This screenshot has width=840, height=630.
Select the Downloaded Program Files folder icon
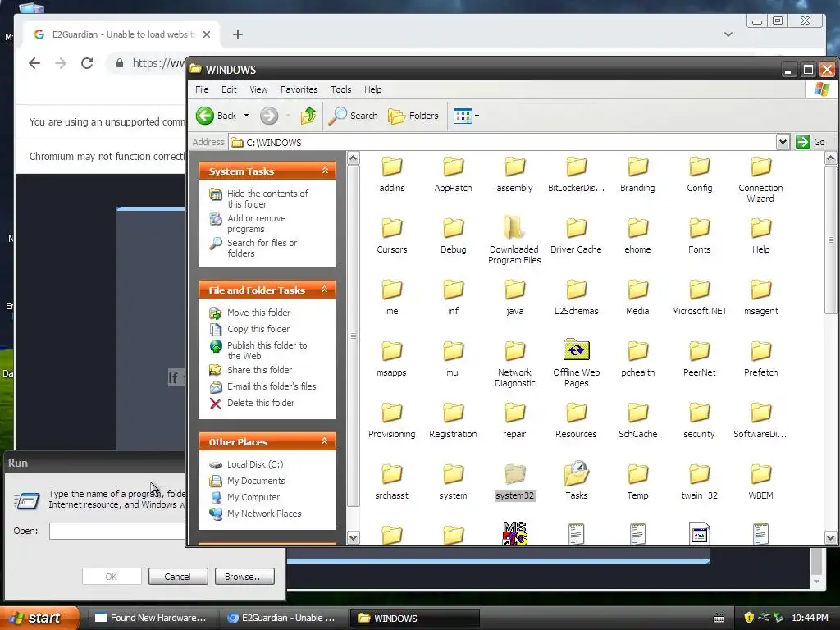point(515,228)
